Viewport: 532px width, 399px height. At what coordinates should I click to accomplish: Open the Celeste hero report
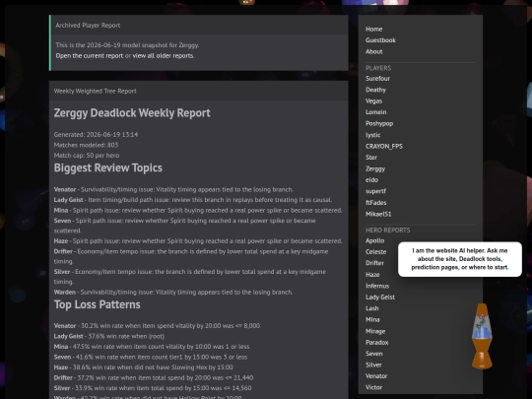pyautogui.click(x=376, y=252)
